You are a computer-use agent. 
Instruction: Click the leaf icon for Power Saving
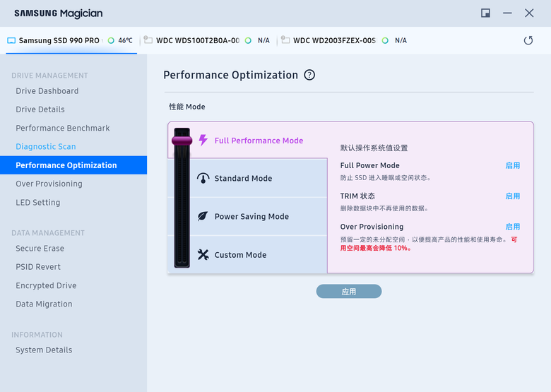203,216
